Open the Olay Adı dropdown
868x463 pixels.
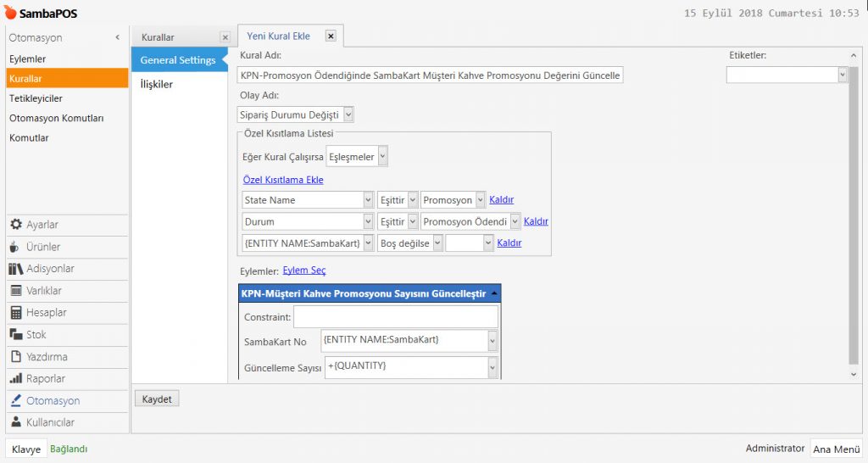[348, 114]
